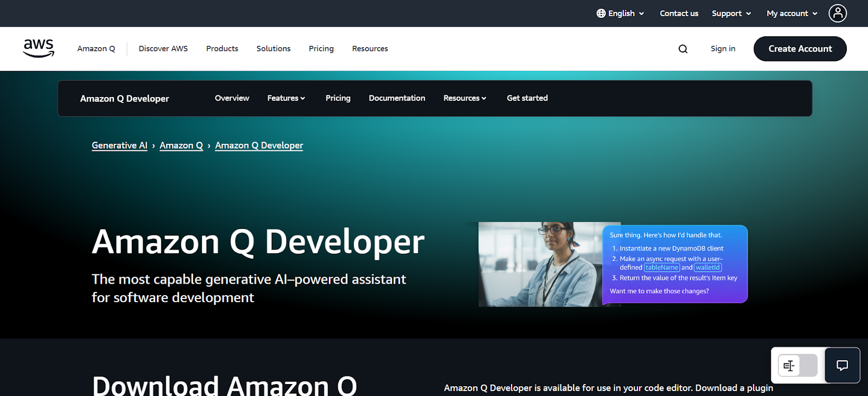Follow the Generative AI breadcrumb link

[x=119, y=145]
